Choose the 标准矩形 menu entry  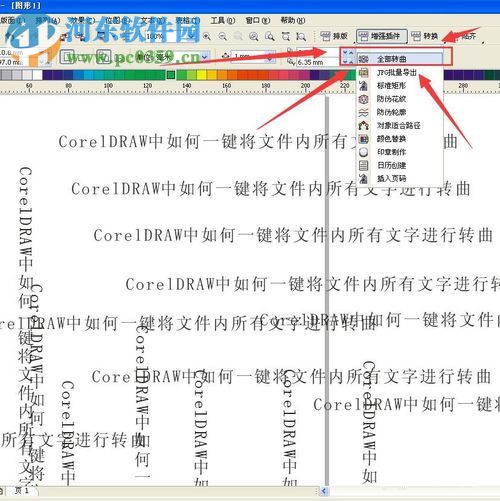coord(400,86)
